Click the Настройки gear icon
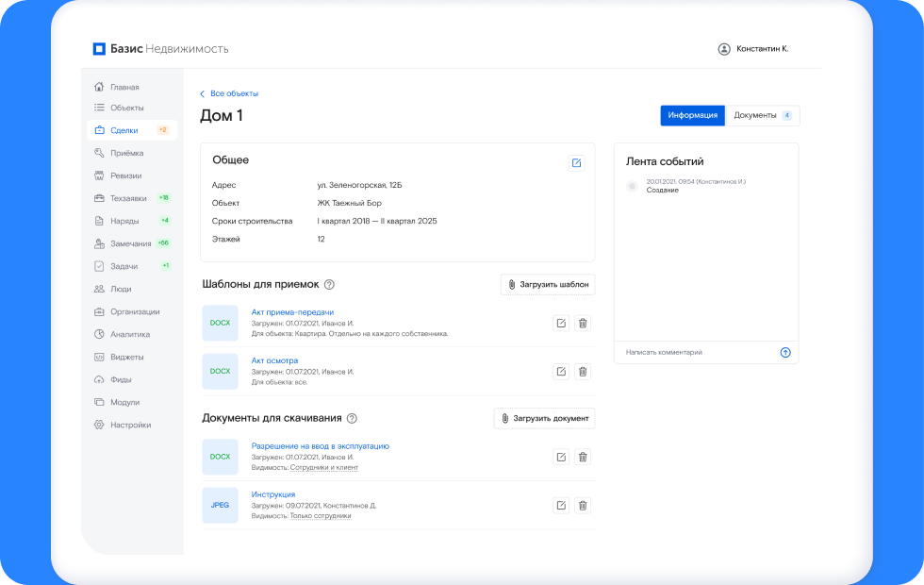 (x=99, y=425)
